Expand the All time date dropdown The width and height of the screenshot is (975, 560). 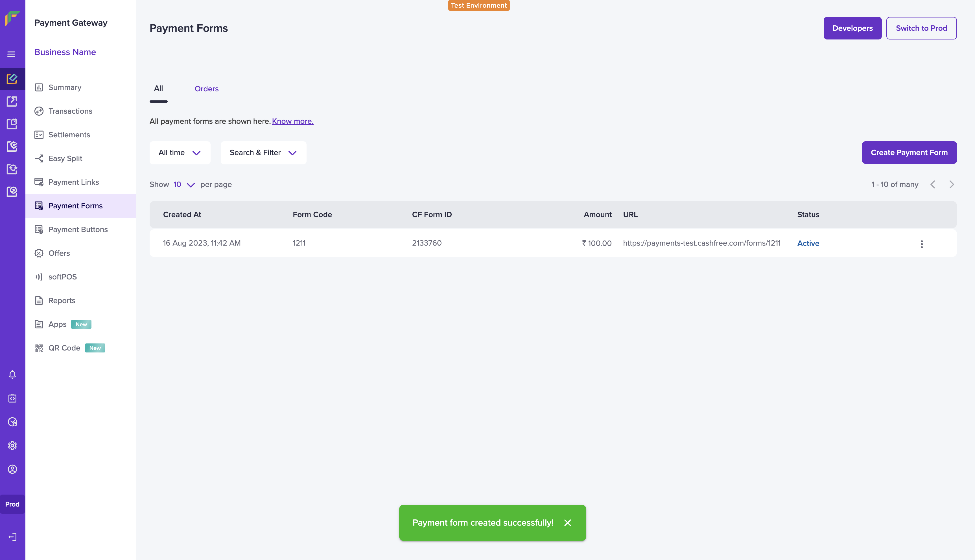(x=180, y=153)
